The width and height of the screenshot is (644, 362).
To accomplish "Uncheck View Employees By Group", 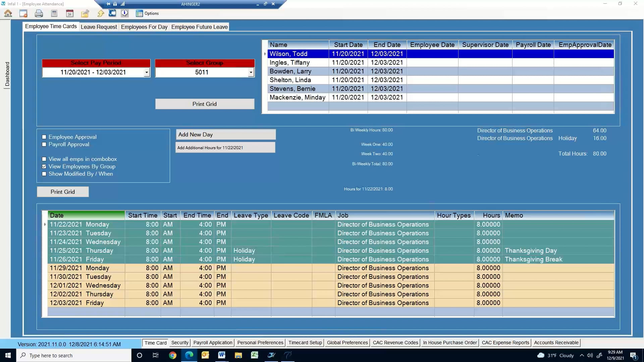I will coord(44,166).
